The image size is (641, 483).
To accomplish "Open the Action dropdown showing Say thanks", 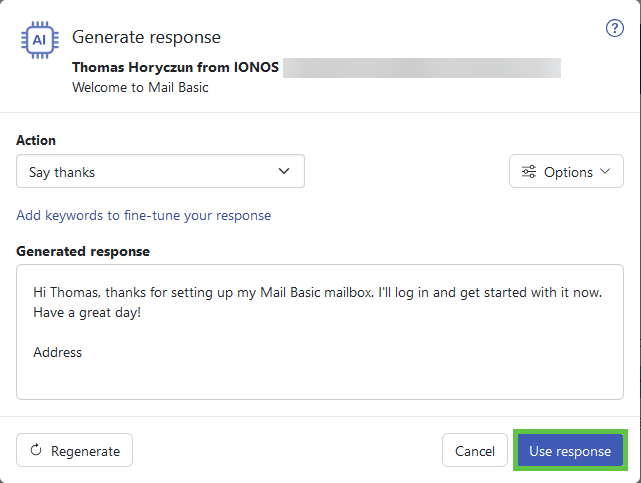I will 160,172.
